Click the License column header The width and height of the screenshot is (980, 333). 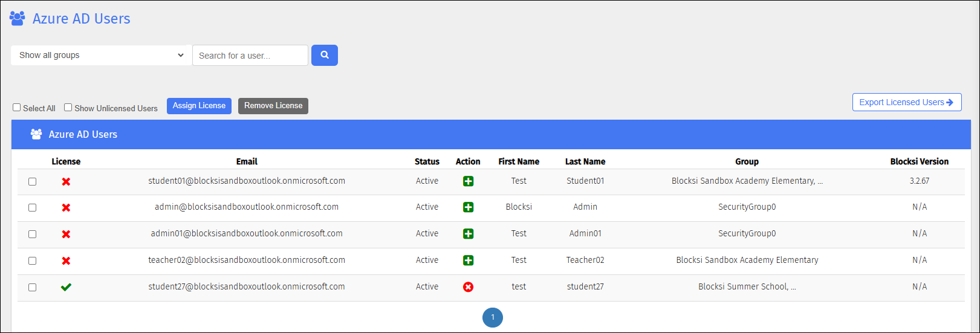tap(66, 161)
